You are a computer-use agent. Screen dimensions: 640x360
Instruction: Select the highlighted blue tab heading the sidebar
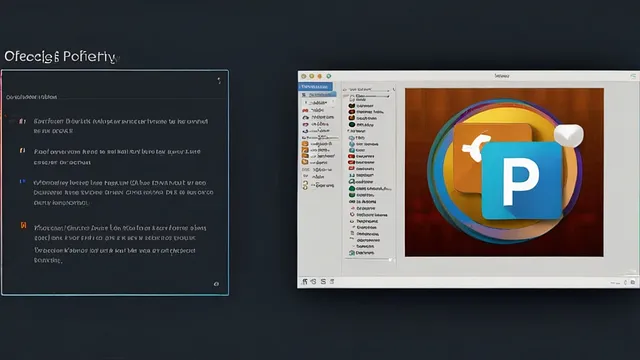click(x=316, y=87)
